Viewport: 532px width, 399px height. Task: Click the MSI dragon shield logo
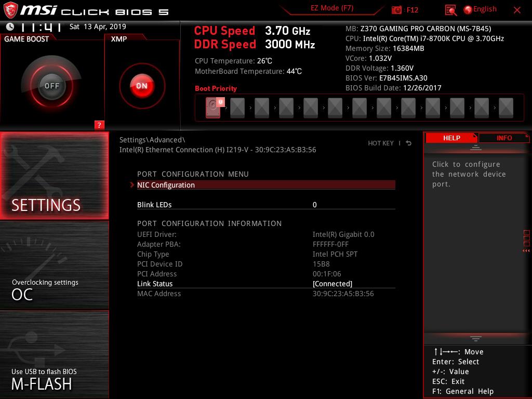(10, 10)
